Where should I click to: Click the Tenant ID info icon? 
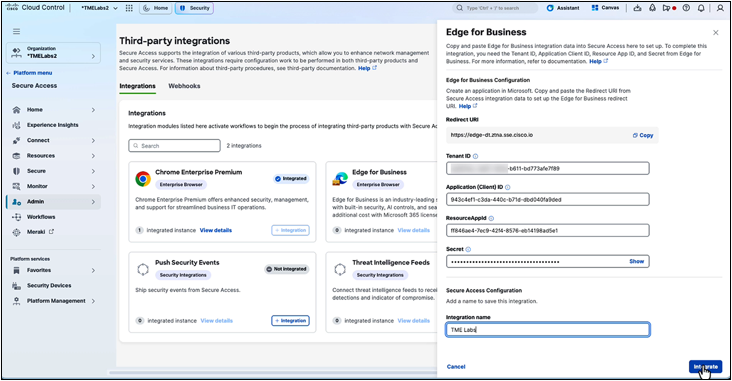tap(475, 156)
